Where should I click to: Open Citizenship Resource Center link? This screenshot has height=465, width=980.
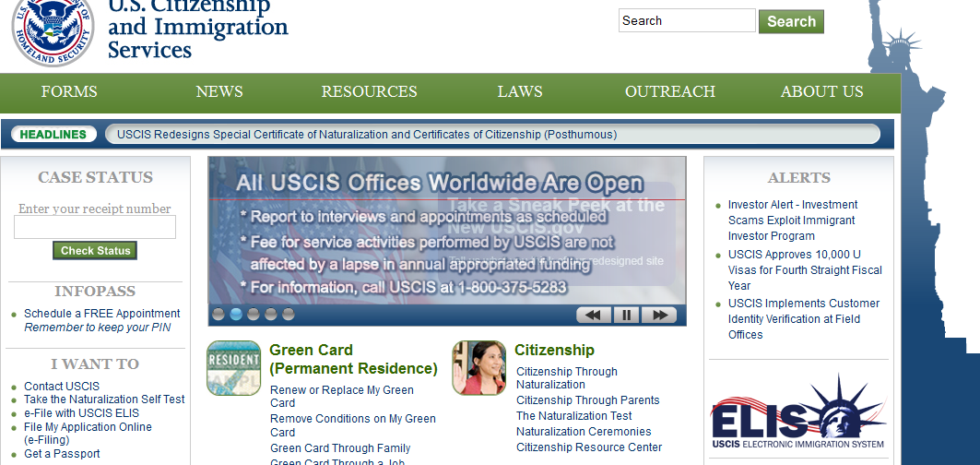tap(589, 447)
